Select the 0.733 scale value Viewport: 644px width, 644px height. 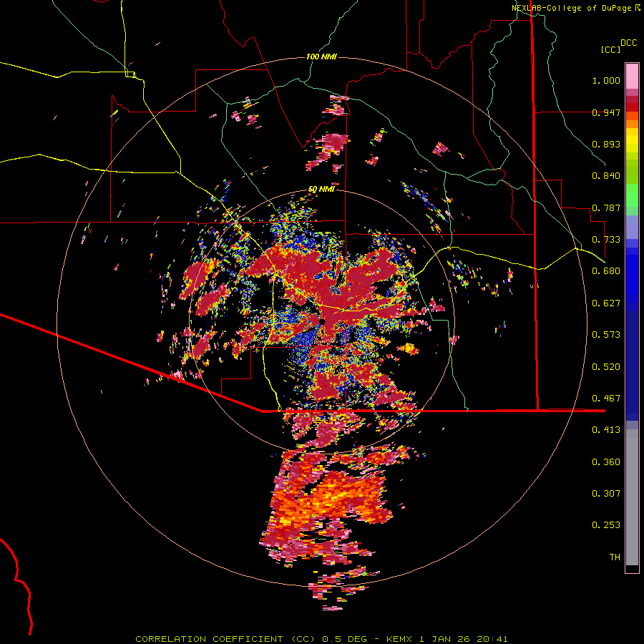pyautogui.click(x=606, y=240)
